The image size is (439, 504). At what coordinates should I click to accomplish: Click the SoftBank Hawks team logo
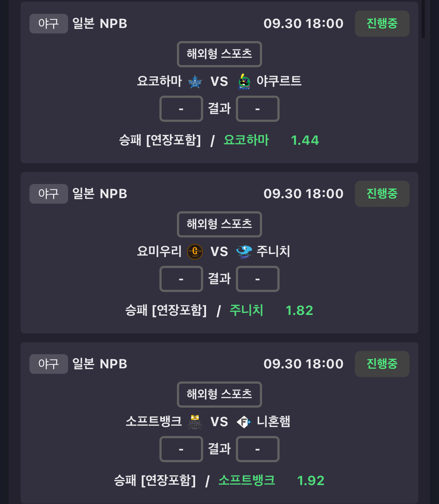pyautogui.click(x=195, y=422)
